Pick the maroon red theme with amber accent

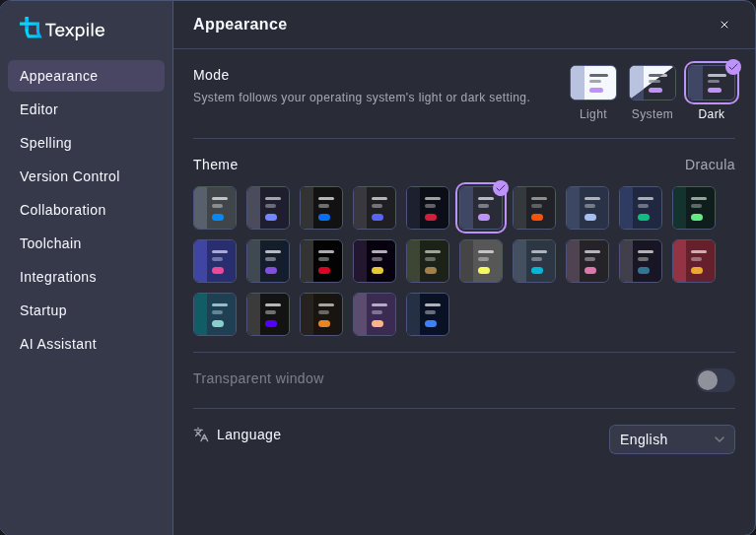[x=694, y=261]
